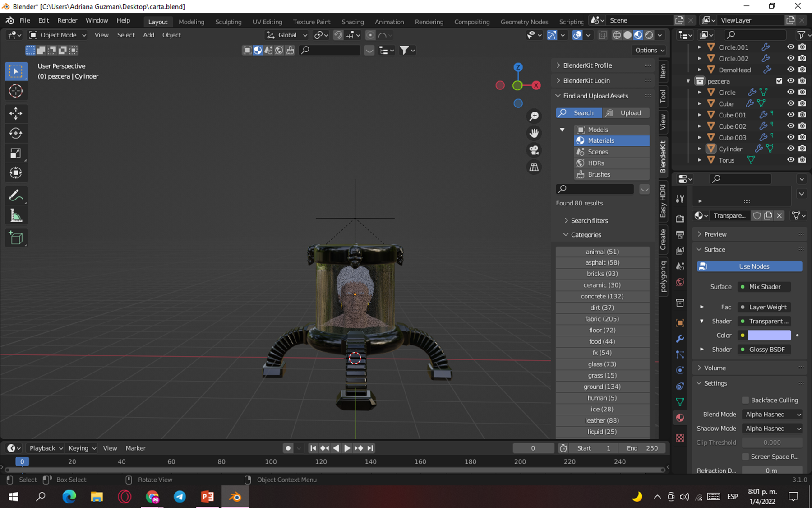Screen dimensions: 812x508
Task: Hide Torus object via eye icon
Action: 791,160
